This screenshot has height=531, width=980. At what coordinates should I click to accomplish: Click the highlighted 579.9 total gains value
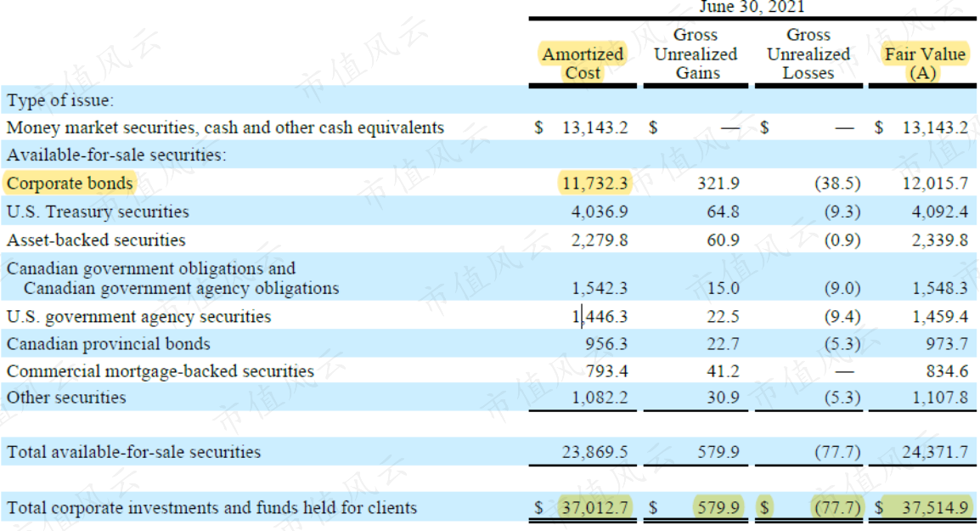718,507
